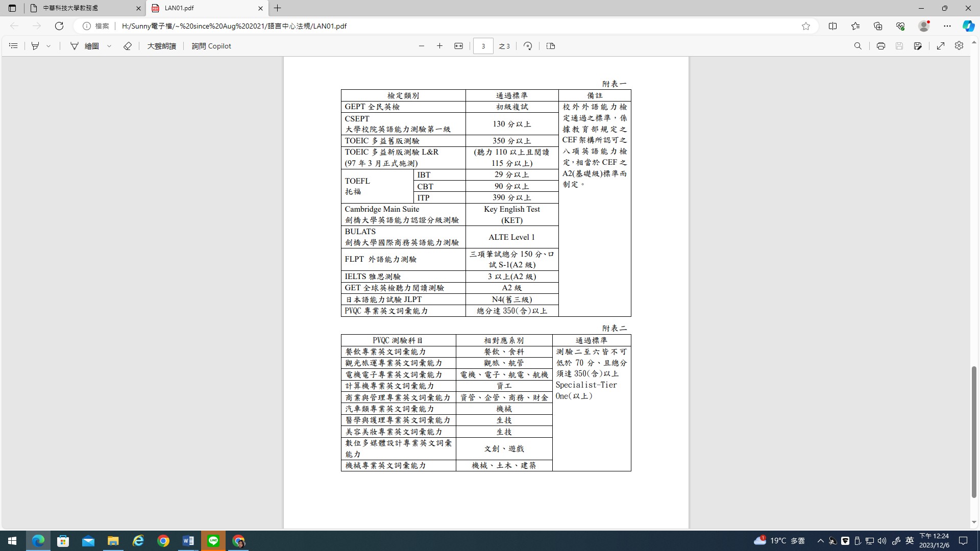
Task: Open Word from the taskbar
Action: (188, 541)
